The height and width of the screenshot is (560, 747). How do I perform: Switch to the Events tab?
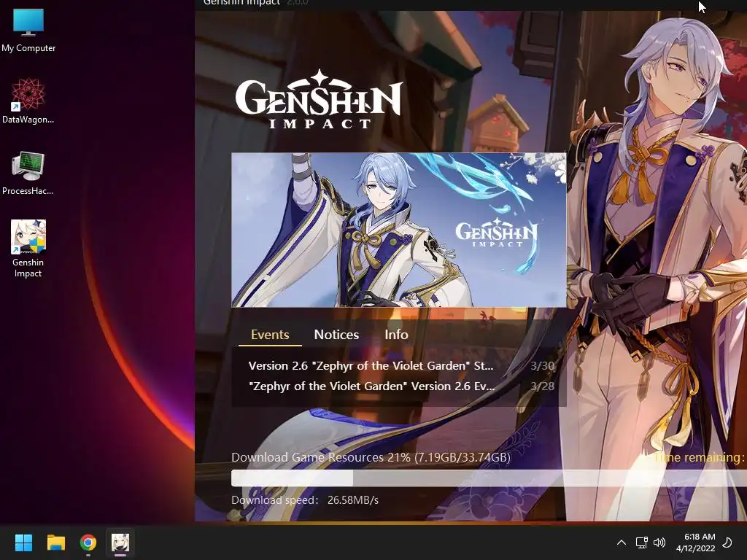coord(270,335)
